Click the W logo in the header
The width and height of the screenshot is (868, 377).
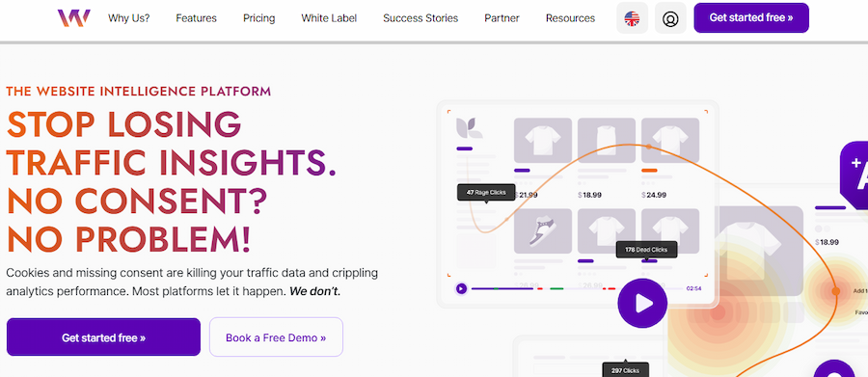coord(73,18)
